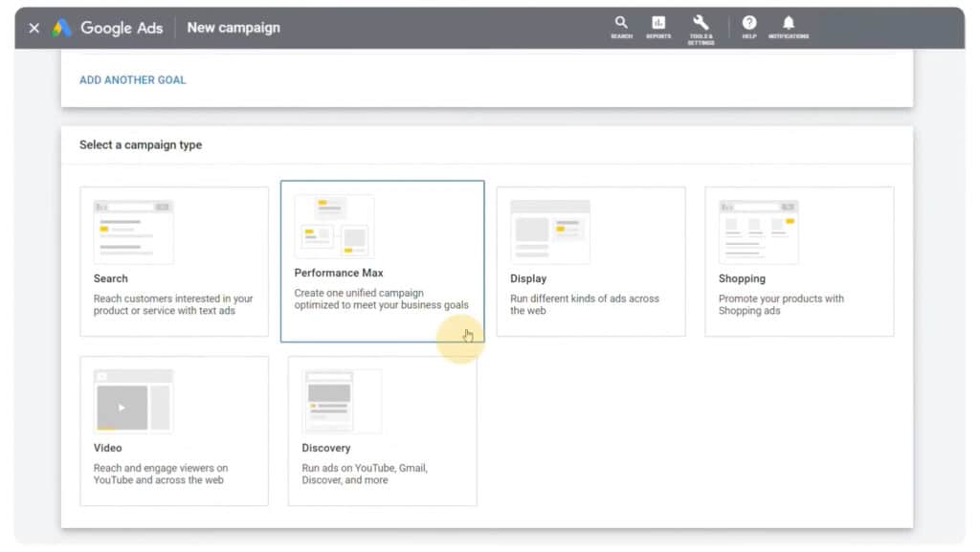980x552 pixels.
Task: Close the New campaign dialog
Action: [34, 28]
